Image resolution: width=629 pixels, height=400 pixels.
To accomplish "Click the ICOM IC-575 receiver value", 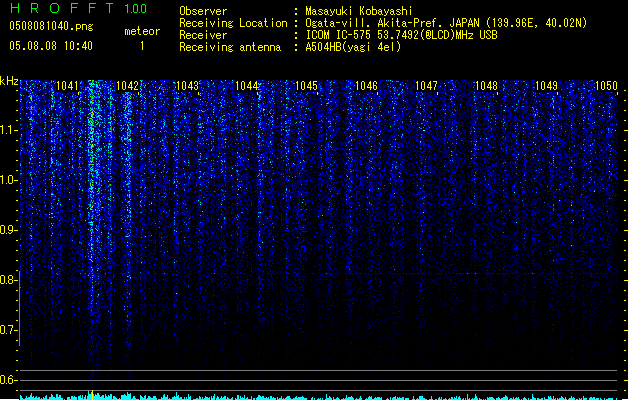I will click(x=401, y=35).
